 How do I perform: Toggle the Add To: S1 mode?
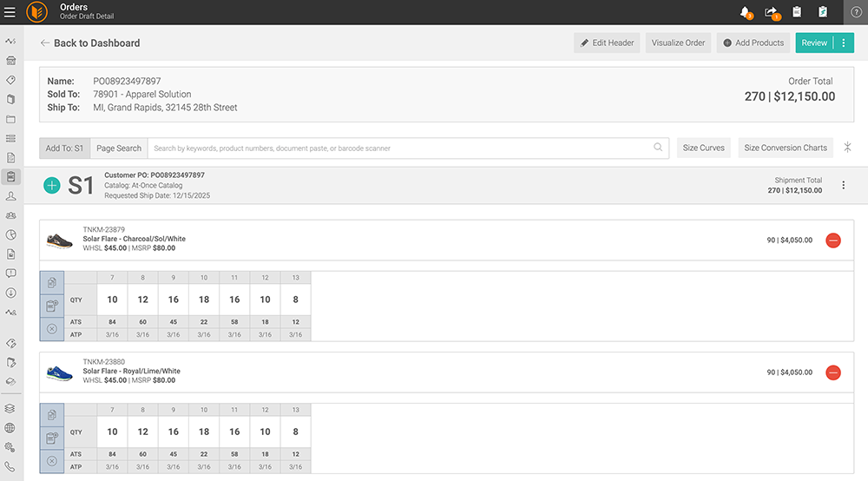tap(65, 148)
